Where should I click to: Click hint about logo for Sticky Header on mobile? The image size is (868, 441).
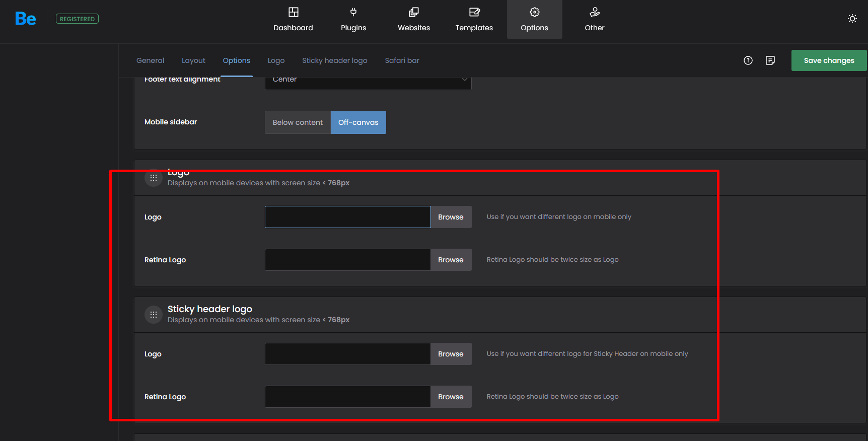pos(587,354)
